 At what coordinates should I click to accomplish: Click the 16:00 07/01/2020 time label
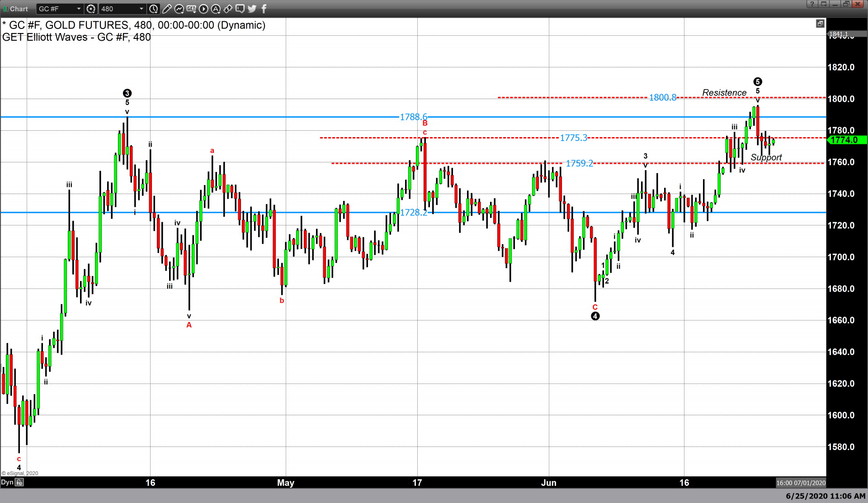coord(801,483)
